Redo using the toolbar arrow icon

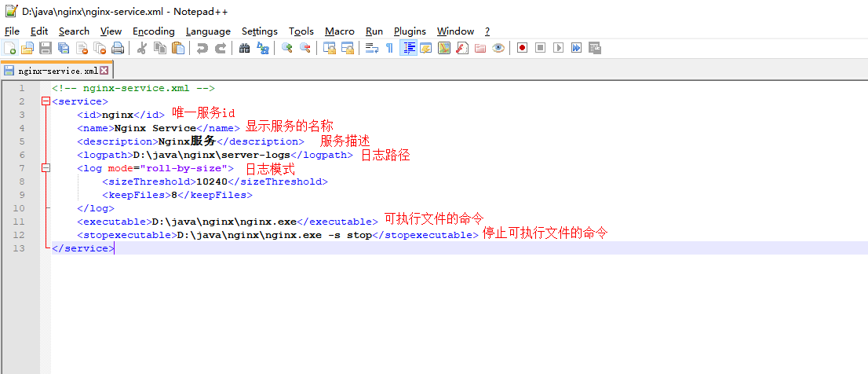click(x=221, y=48)
